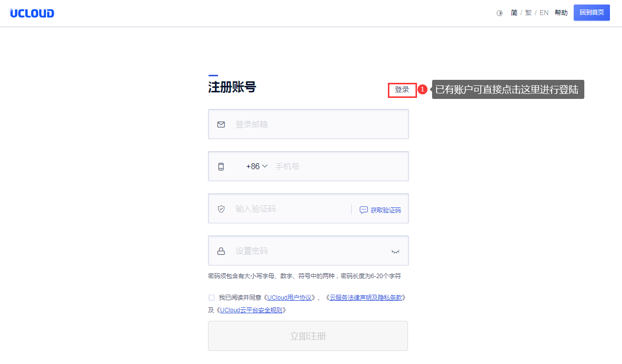Switch language to Simplified Chinese 简
This screenshot has height=364, width=622.
click(x=514, y=13)
